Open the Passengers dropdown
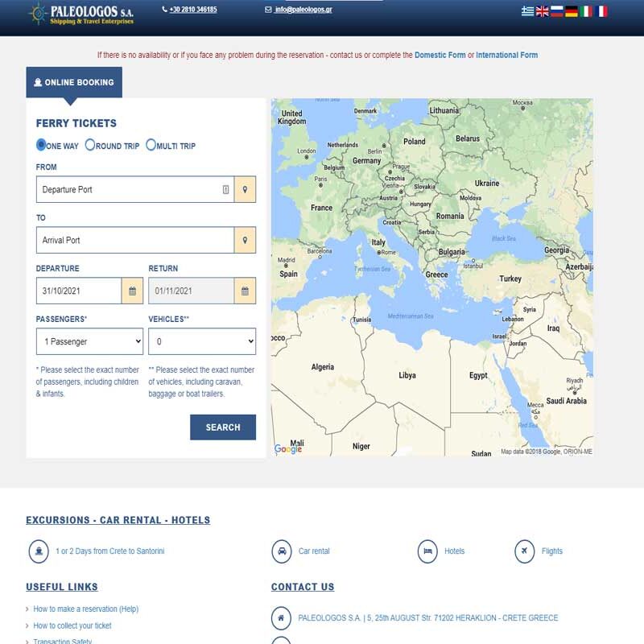 [x=89, y=341]
